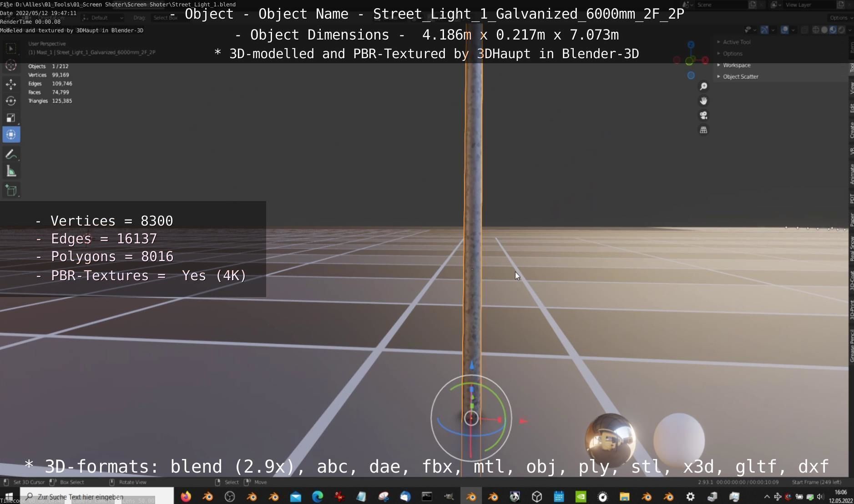Select the Measure ruler tool
The image size is (854, 504).
pos(11,171)
